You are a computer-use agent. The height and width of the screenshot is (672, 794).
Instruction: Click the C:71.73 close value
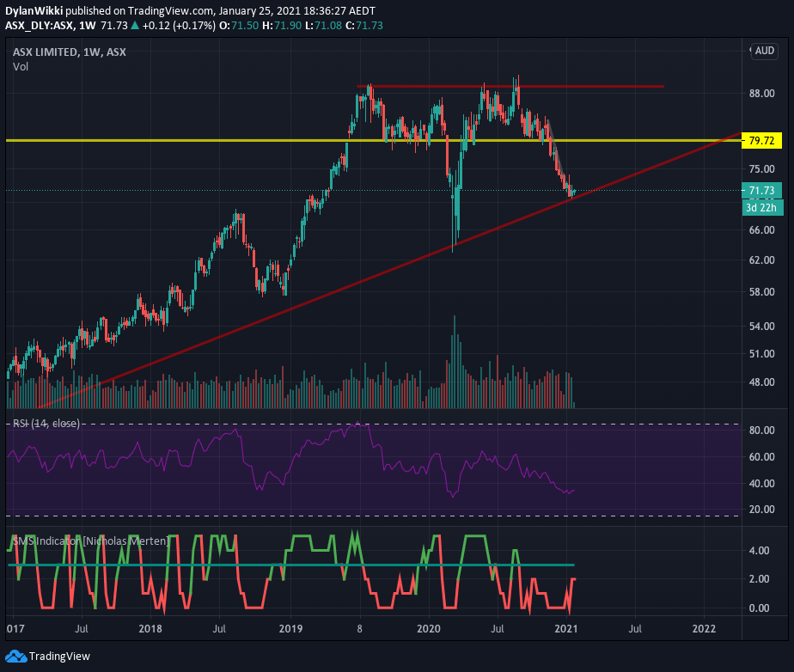point(364,25)
